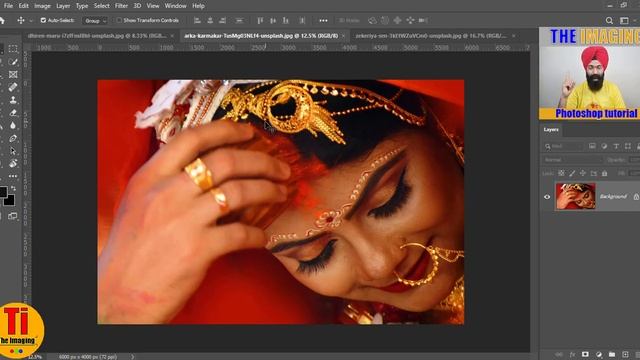Image resolution: width=640 pixels, height=360 pixels.
Task: Add a layer mask in Layers panel
Action: (x=585, y=354)
